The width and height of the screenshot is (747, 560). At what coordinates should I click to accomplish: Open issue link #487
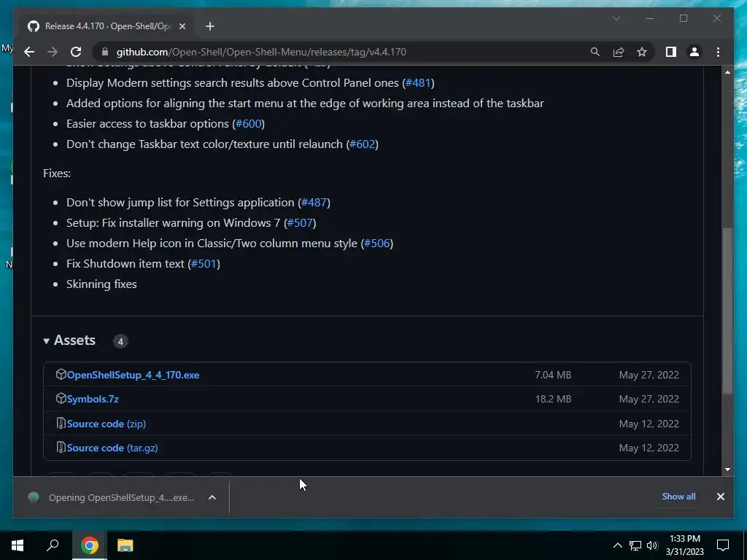[314, 203]
